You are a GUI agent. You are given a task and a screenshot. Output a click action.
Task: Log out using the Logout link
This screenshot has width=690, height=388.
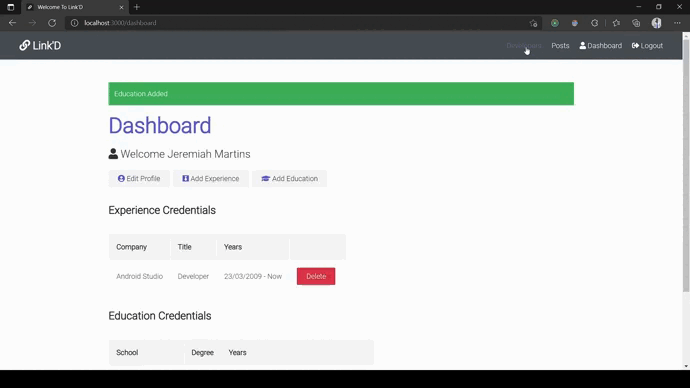pos(647,46)
